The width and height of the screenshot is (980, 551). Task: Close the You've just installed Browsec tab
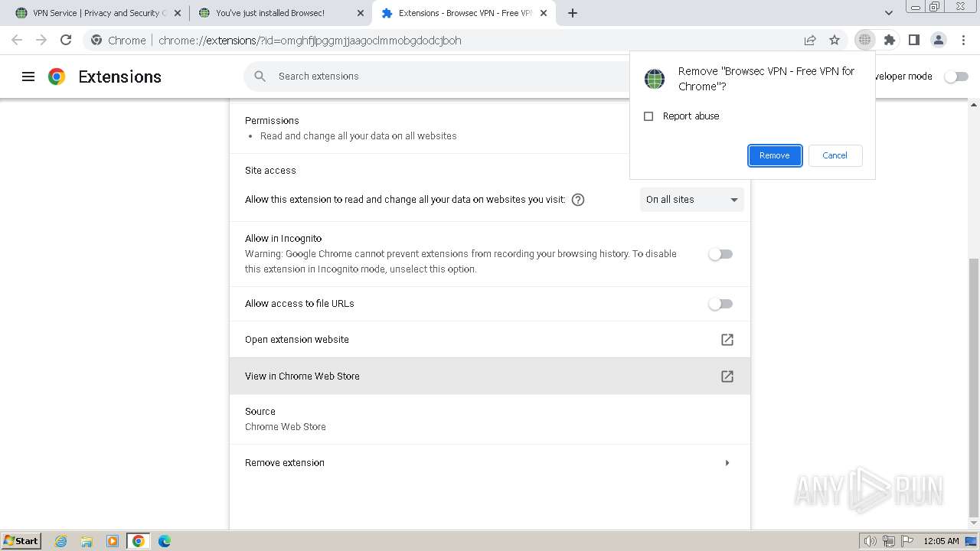361,13
